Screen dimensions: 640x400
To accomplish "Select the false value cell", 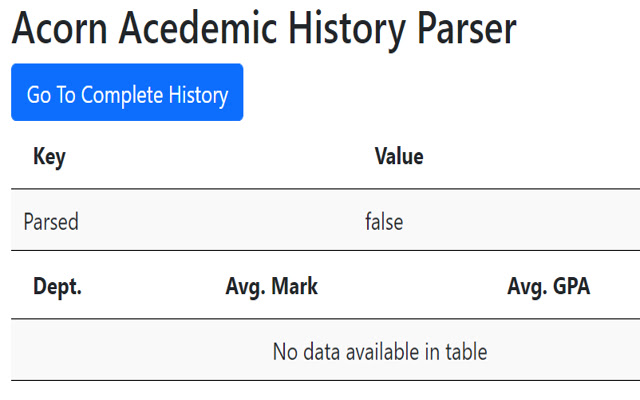I will (x=384, y=221).
